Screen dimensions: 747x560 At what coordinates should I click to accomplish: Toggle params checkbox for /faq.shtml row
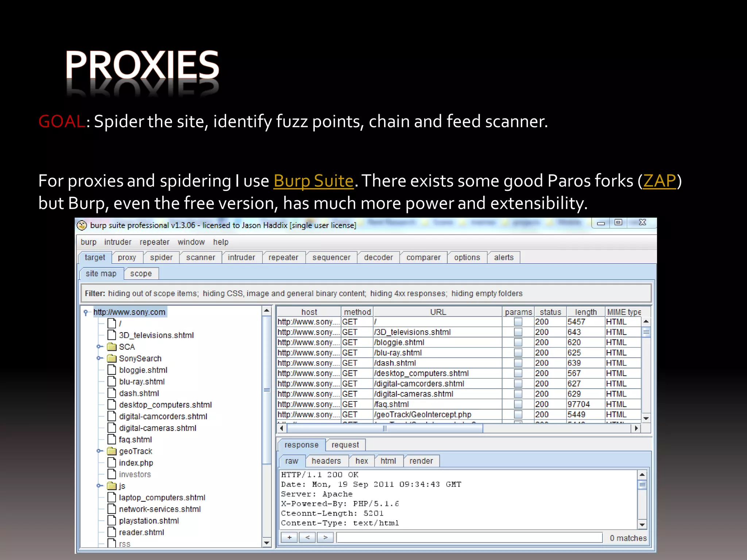click(518, 404)
